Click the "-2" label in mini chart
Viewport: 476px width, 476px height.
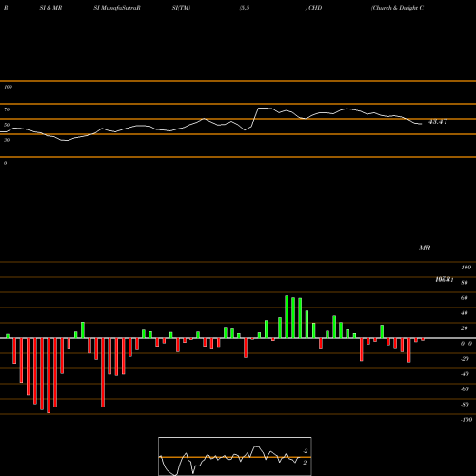point(306,451)
